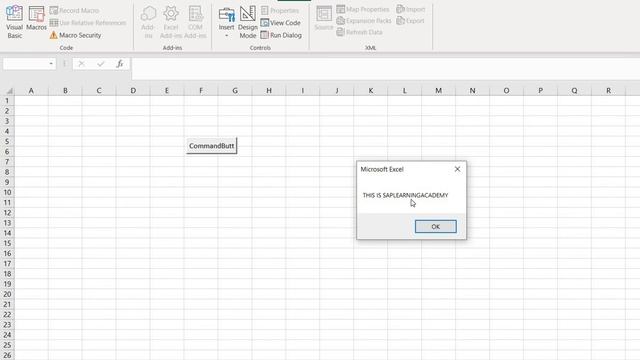This screenshot has width=640, height=360.
Task: Select column K header
Action: [x=371, y=91]
